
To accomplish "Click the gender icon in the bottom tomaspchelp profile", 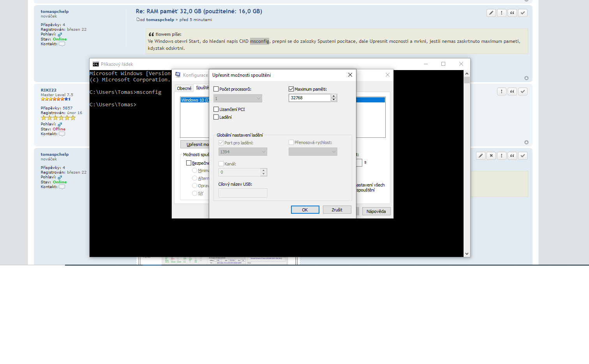I will click(x=60, y=177).
